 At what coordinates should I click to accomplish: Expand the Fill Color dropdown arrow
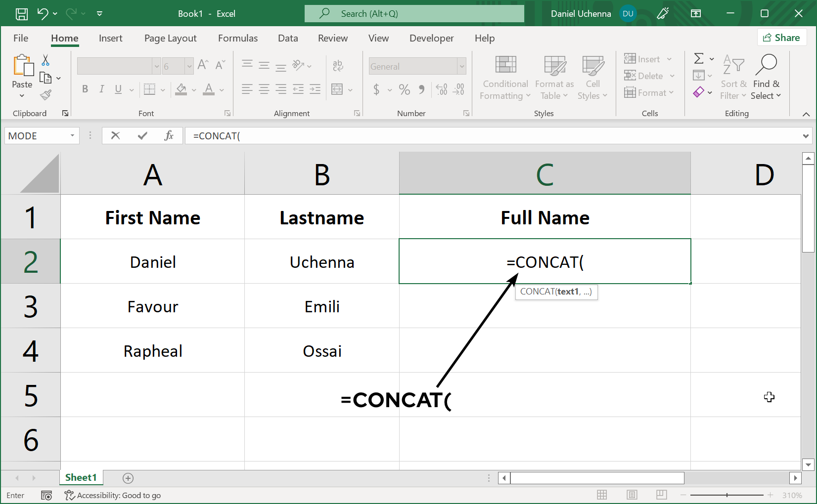tap(193, 90)
